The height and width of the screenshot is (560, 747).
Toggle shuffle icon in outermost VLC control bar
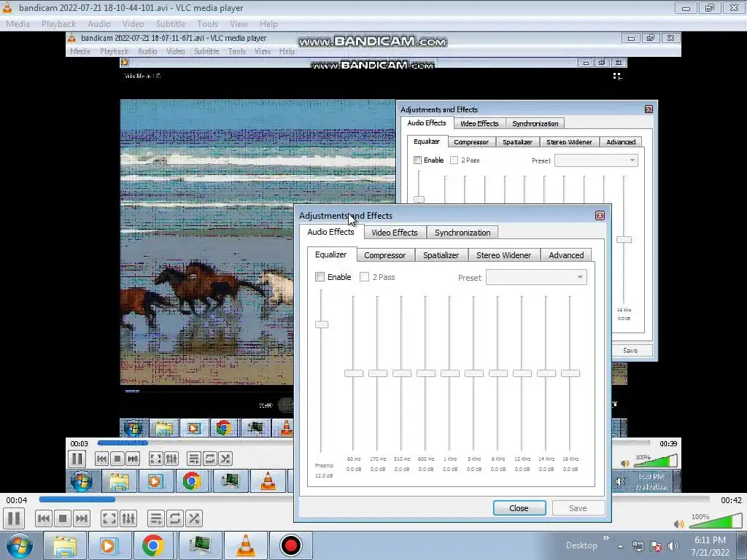coord(194,518)
